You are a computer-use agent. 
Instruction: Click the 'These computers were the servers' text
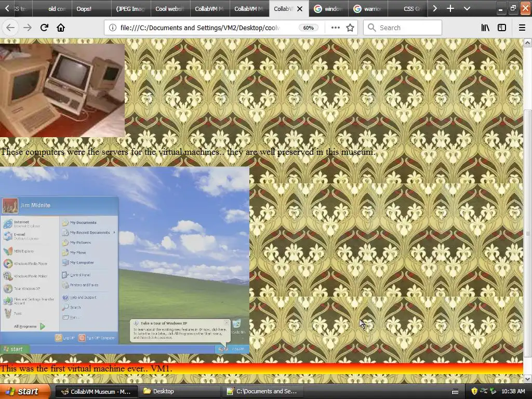tap(188, 152)
